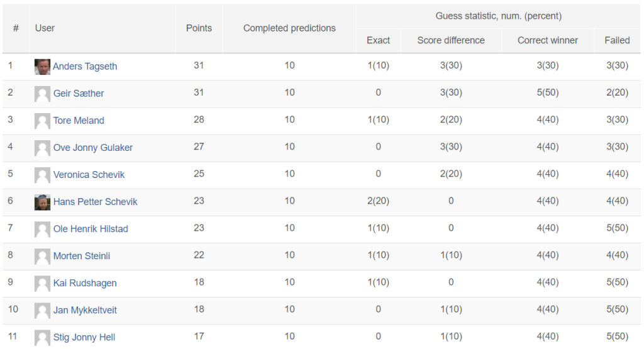Screen dimensions: 644x349
Task: Click the Score difference column header
Action: coord(451,40)
